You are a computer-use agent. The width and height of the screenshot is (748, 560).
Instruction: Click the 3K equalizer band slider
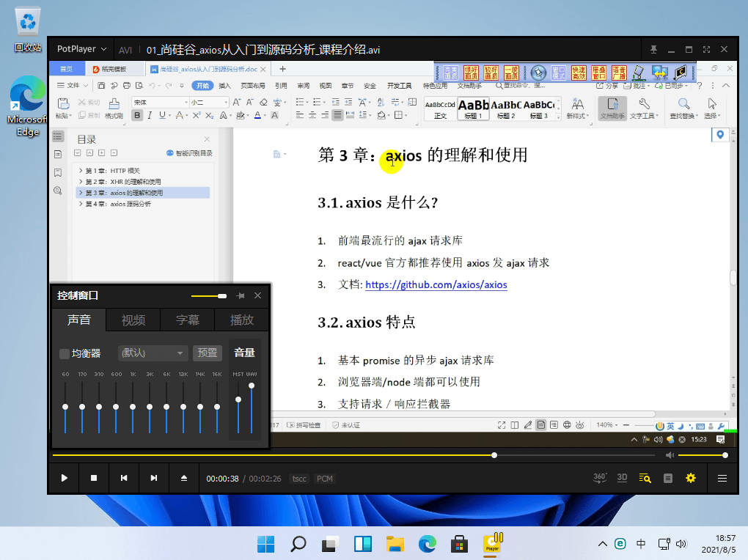tap(150, 407)
